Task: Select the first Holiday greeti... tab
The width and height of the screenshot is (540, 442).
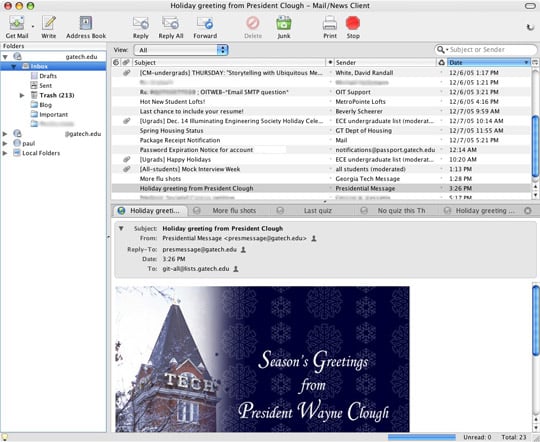Action: (149, 210)
